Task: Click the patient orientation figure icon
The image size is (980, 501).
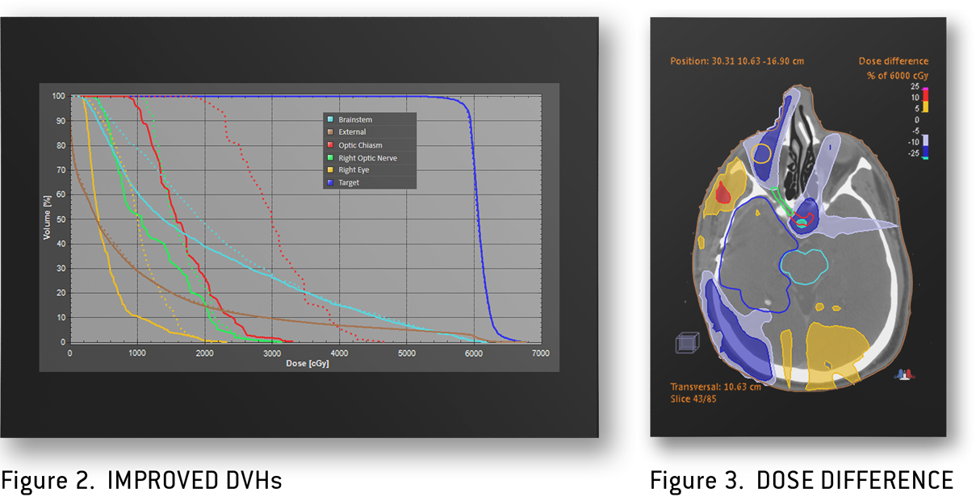Action: pyautogui.click(x=904, y=374)
